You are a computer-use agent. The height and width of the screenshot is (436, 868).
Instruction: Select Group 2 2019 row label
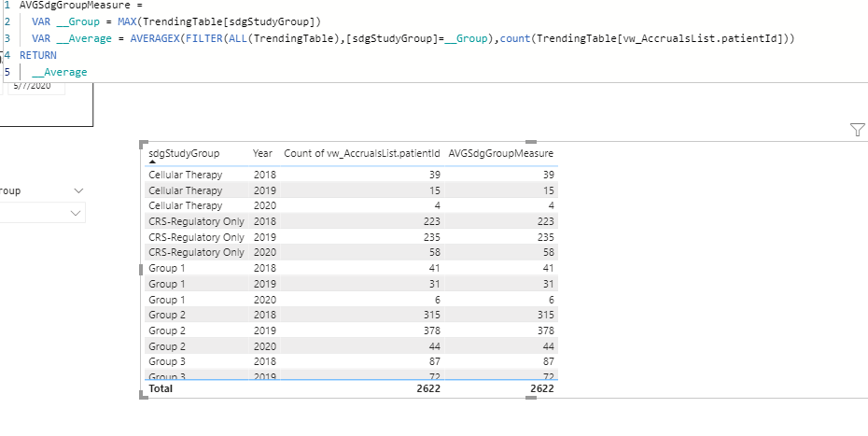[167, 331]
